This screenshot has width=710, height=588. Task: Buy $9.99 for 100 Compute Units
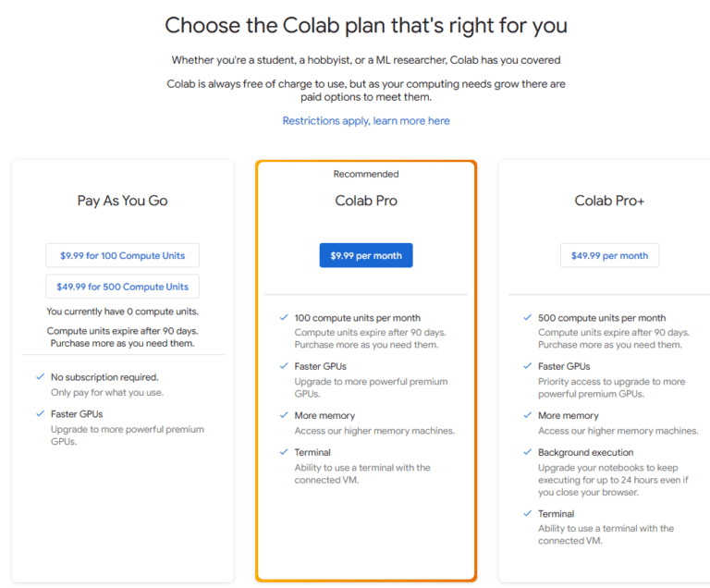[x=122, y=255]
